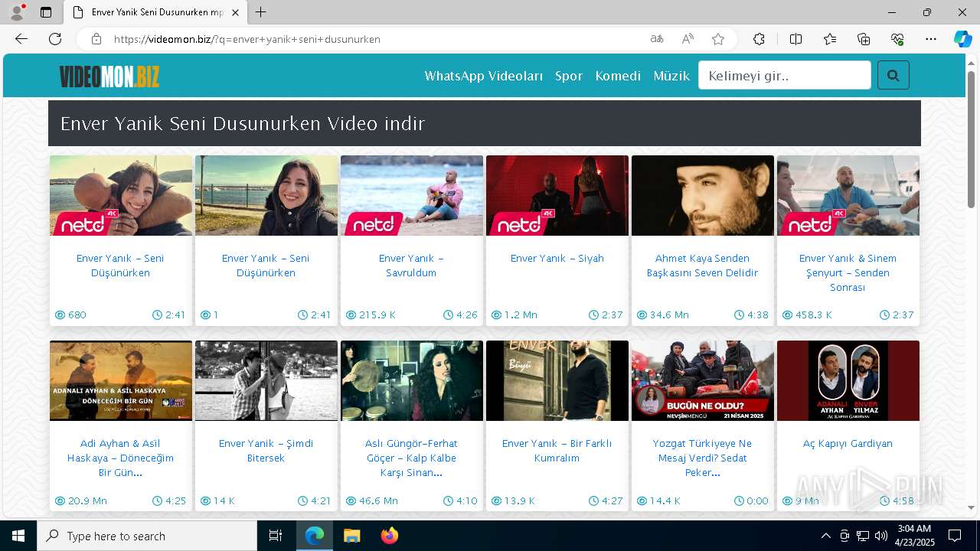Click the browser address bar URL
The image size is (980, 551).
point(247,39)
